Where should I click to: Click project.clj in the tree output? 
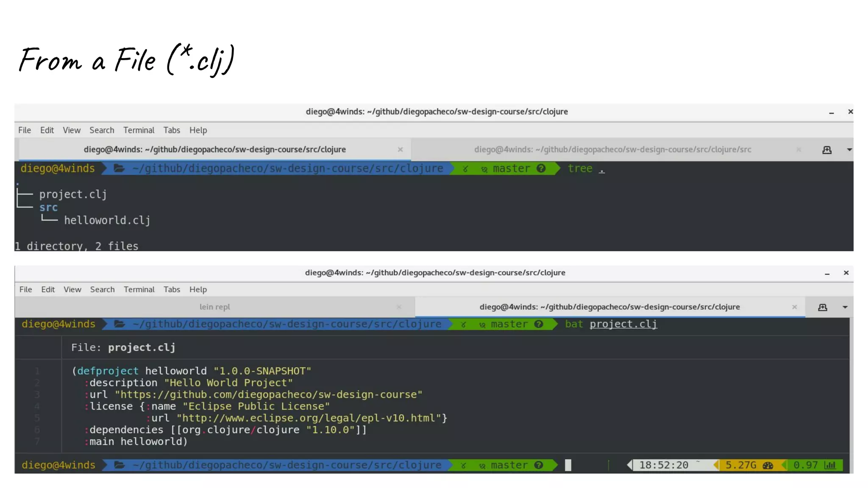(73, 194)
